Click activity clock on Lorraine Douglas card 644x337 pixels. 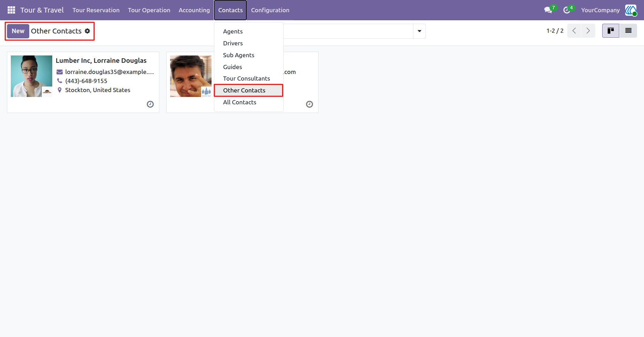(150, 104)
